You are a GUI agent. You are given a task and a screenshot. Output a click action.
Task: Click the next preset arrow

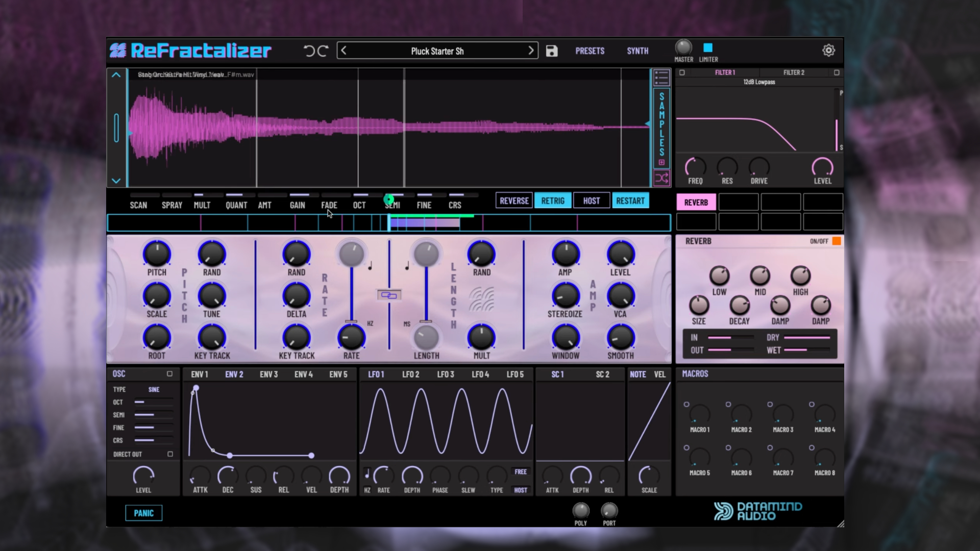click(531, 50)
